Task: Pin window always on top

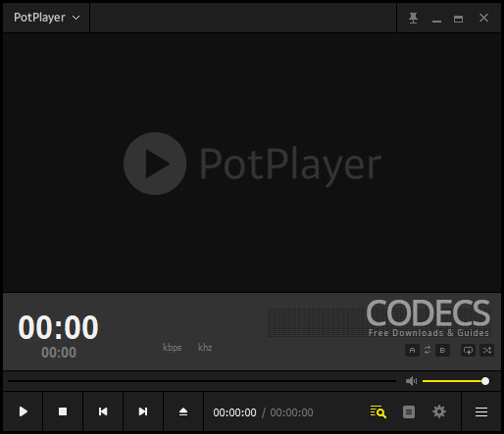Action: pyautogui.click(x=413, y=18)
